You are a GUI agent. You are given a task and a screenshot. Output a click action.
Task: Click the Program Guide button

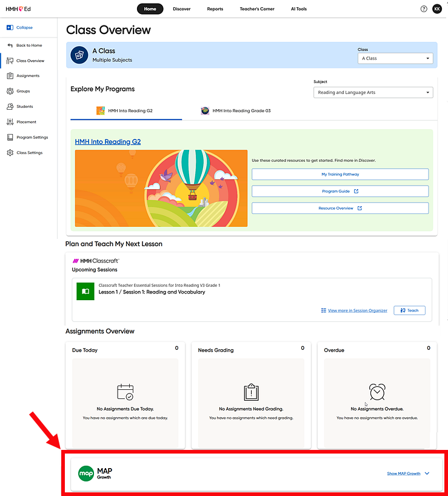click(x=340, y=192)
